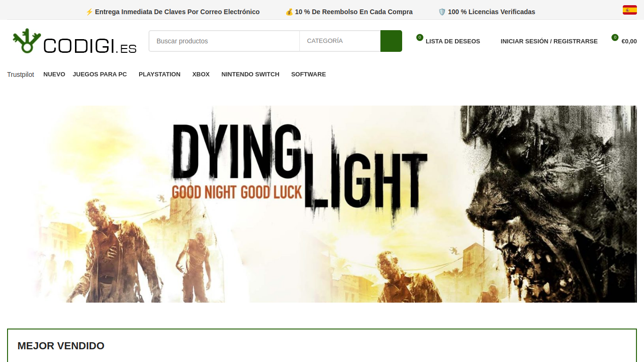
Task: Switch language via the Spanish flag icon
Action: coord(630,10)
